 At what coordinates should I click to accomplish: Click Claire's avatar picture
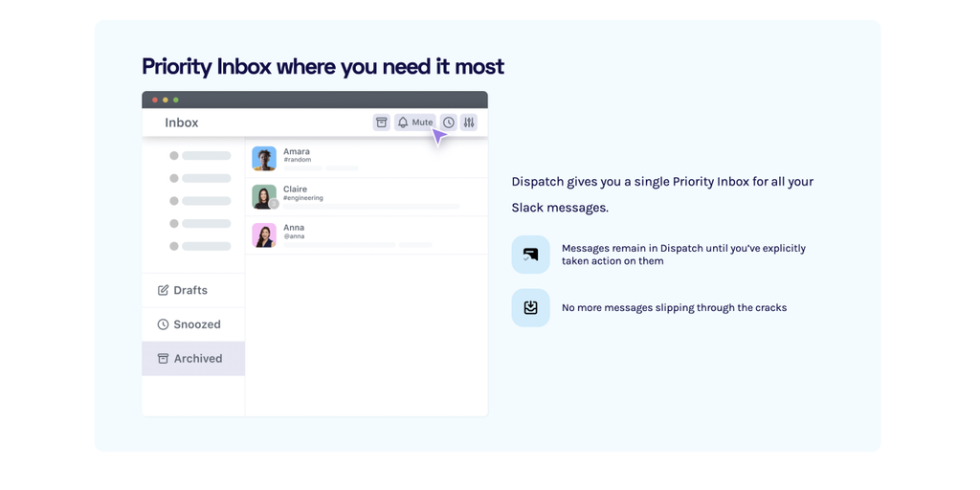coord(264,197)
